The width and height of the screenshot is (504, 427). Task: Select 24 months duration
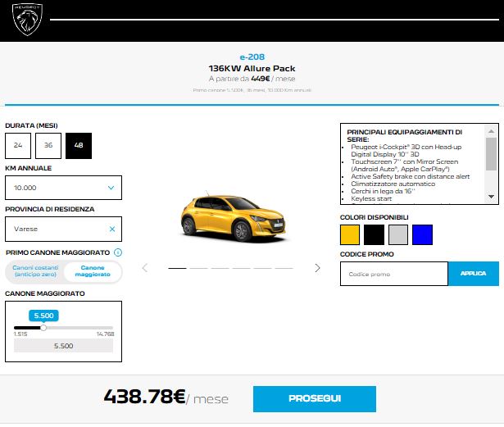click(18, 145)
